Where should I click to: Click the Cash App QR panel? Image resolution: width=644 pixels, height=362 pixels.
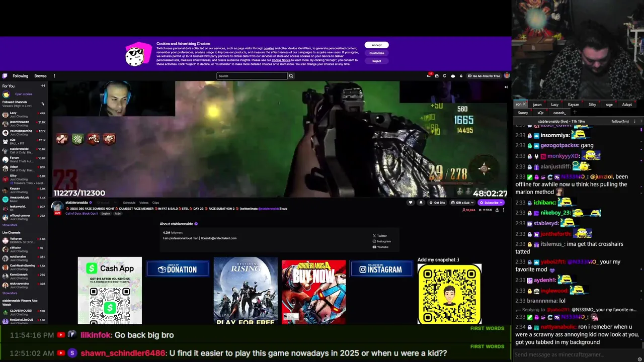coord(110,291)
